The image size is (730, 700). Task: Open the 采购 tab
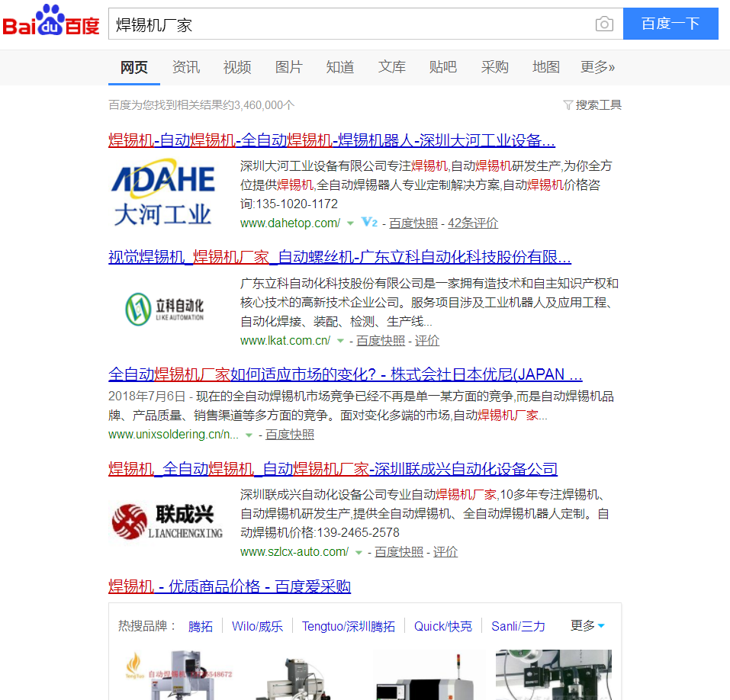coord(494,68)
